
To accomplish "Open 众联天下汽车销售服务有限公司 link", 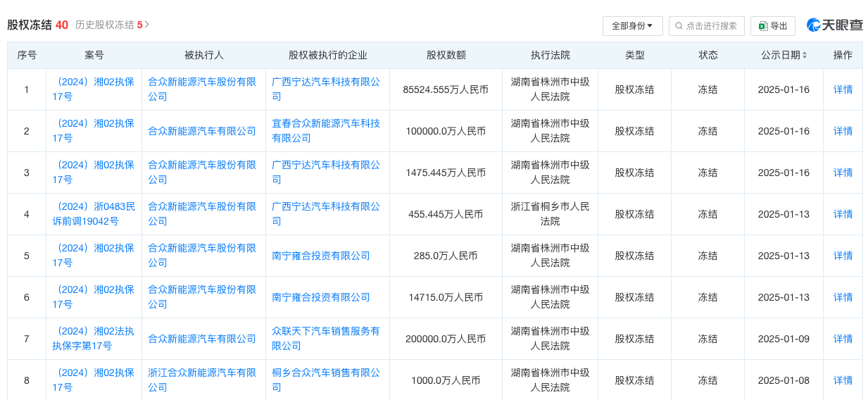I will tap(326, 338).
